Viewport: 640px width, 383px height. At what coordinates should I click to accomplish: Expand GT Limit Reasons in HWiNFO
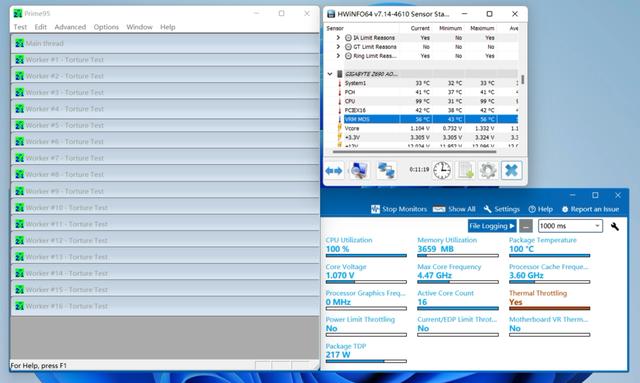click(x=338, y=47)
